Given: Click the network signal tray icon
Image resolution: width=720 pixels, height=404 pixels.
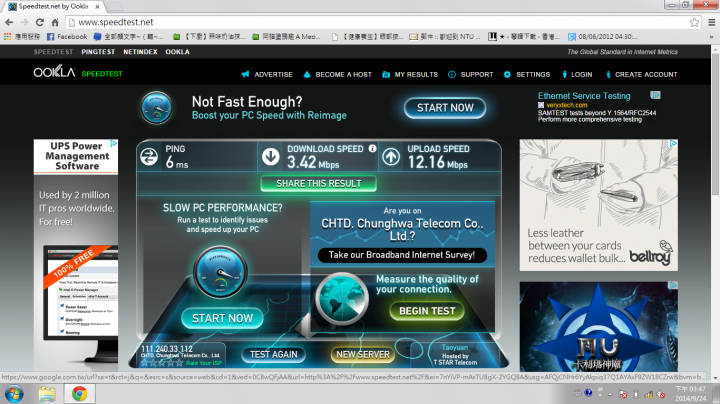Looking at the screenshot, I should pyautogui.click(x=648, y=394).
